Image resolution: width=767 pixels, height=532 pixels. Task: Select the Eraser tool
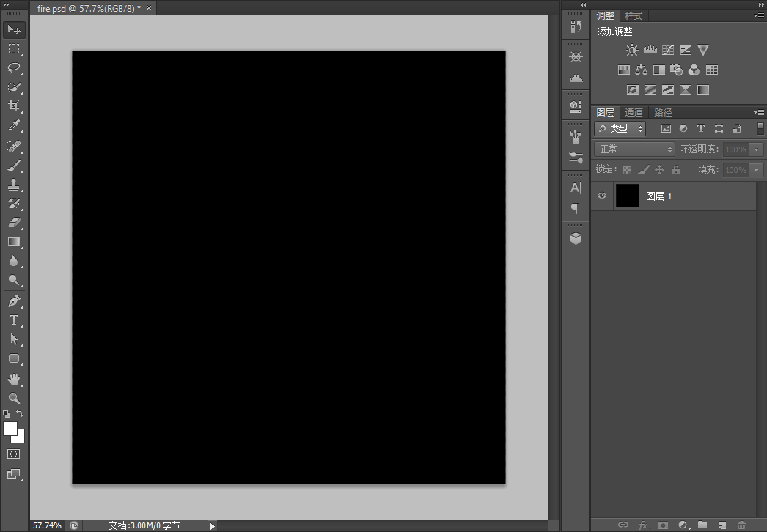14,223
